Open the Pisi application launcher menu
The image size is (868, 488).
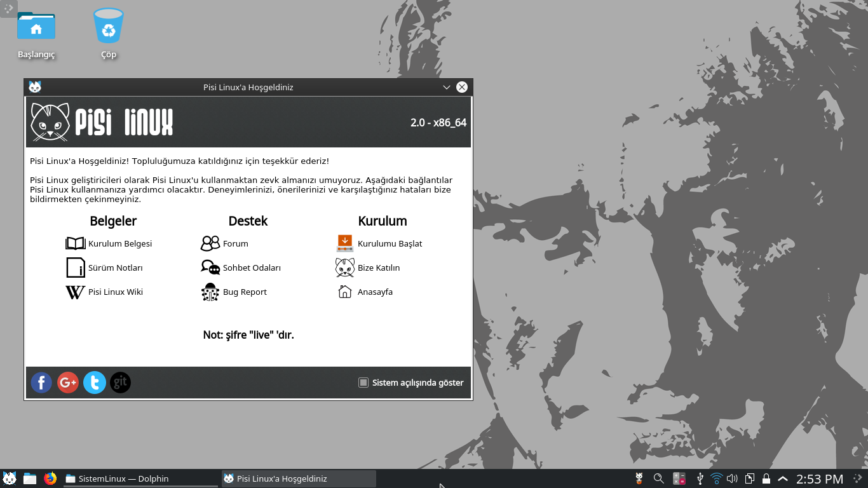pos(10,478)
